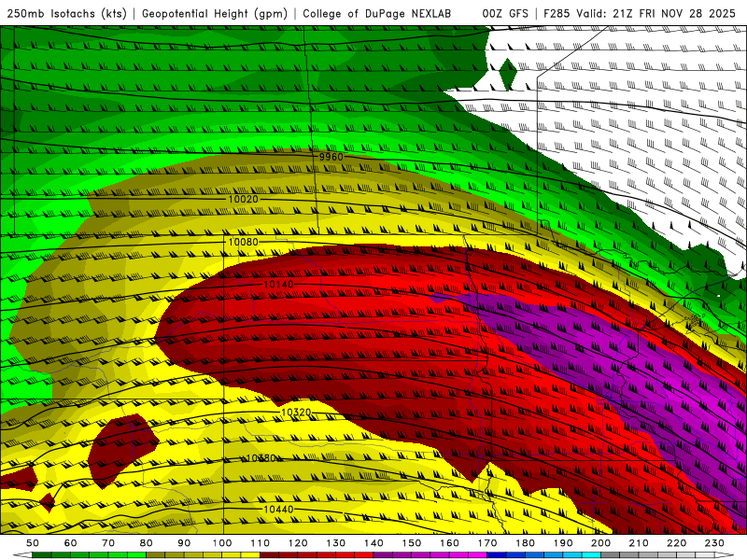Click the 'Valid: 21Z FRI NOV 28 2025' text
Image resolution: width=747 pixels, height=560 pixels.
pos(656,13)
